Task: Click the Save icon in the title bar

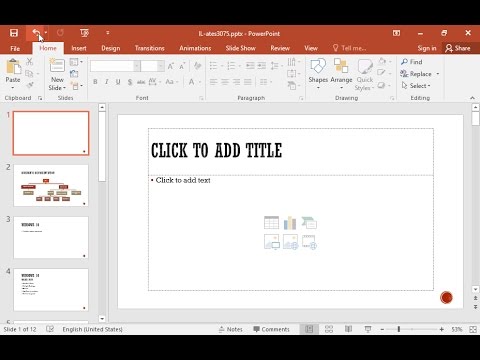Action: tap(14, 33)
